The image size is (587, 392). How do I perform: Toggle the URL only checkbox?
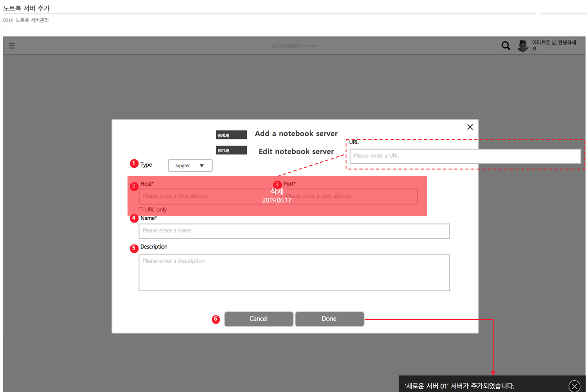[x=141, y=209]
